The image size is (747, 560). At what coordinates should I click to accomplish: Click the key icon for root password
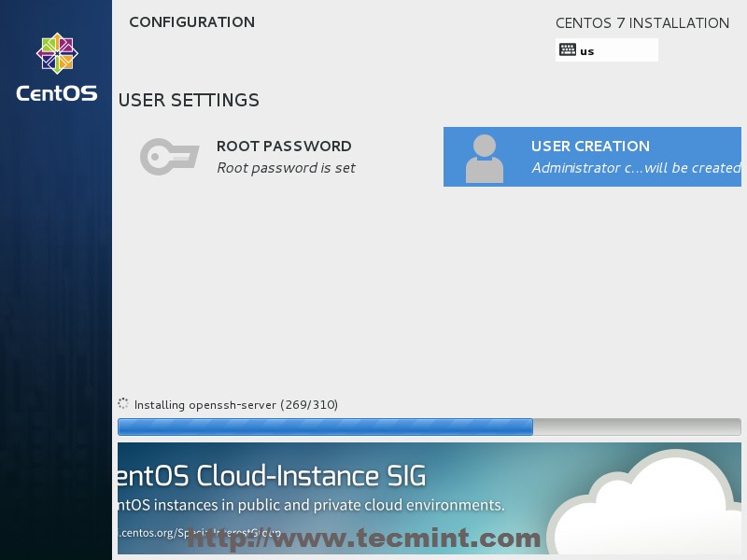[169, 156]
